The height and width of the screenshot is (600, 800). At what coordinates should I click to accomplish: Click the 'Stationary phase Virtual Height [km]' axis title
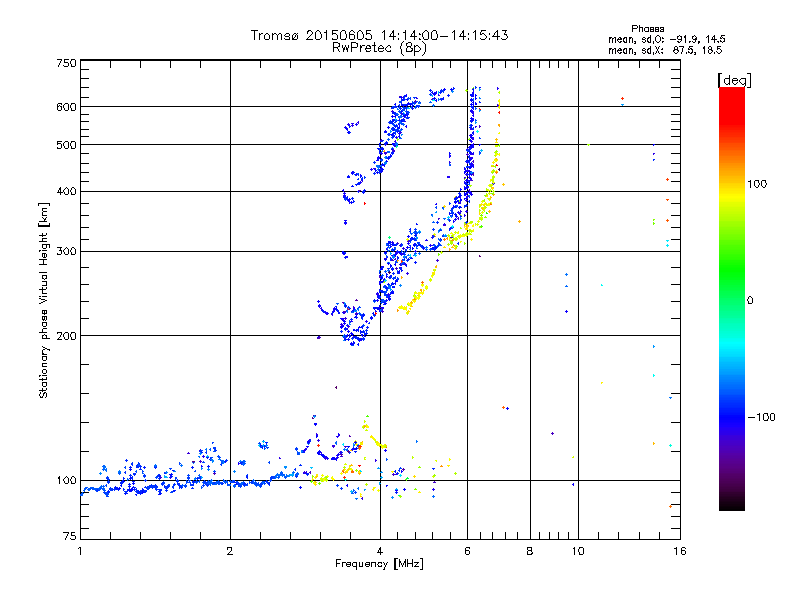44,300
